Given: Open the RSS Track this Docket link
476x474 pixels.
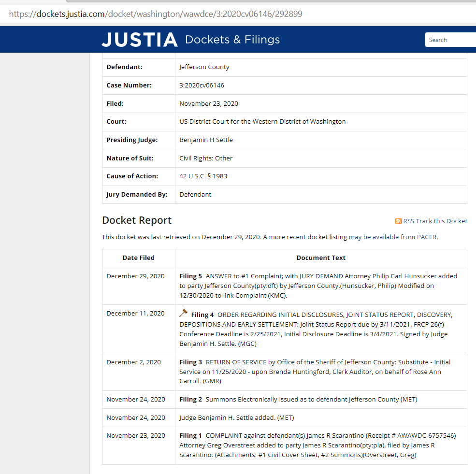Looking at the screenshot, I should 435,221.
